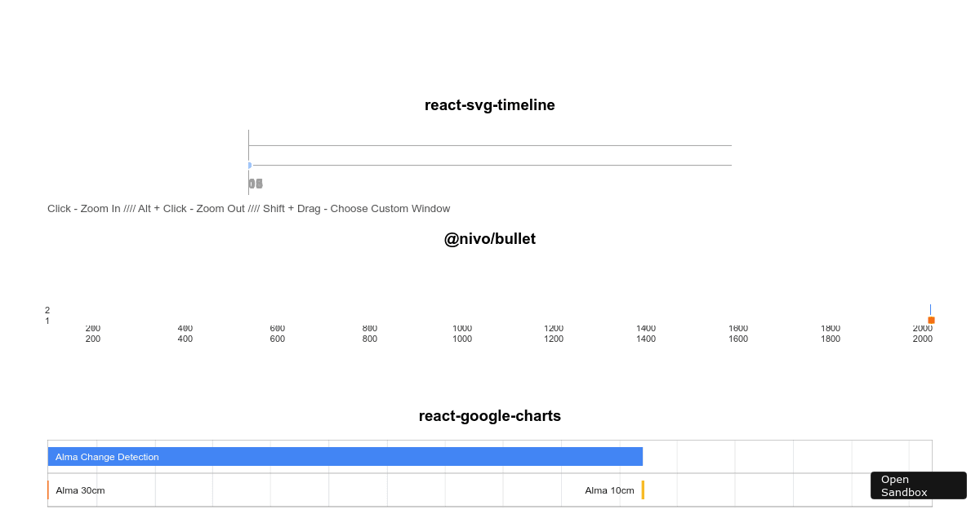The image size is (980, 514).
Task: Click the 1000 axis tick label
Action: point(461,327)
